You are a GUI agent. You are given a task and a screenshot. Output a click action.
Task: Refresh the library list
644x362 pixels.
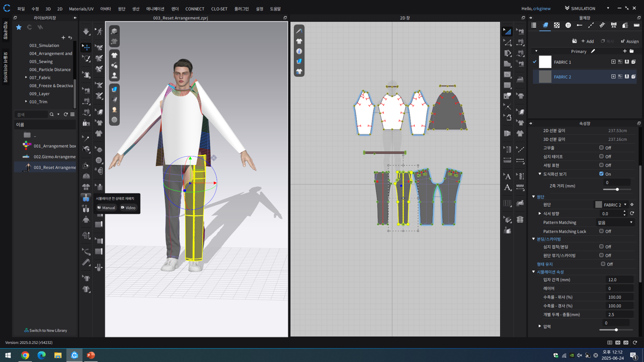tap(65, 115)
